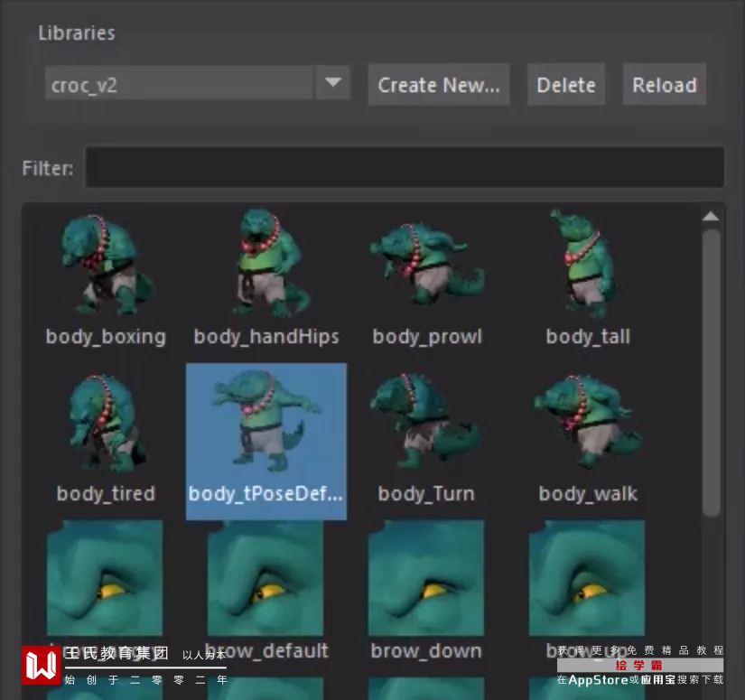Select the body_Turn pose thumbnail

click(x=426, y=422)
